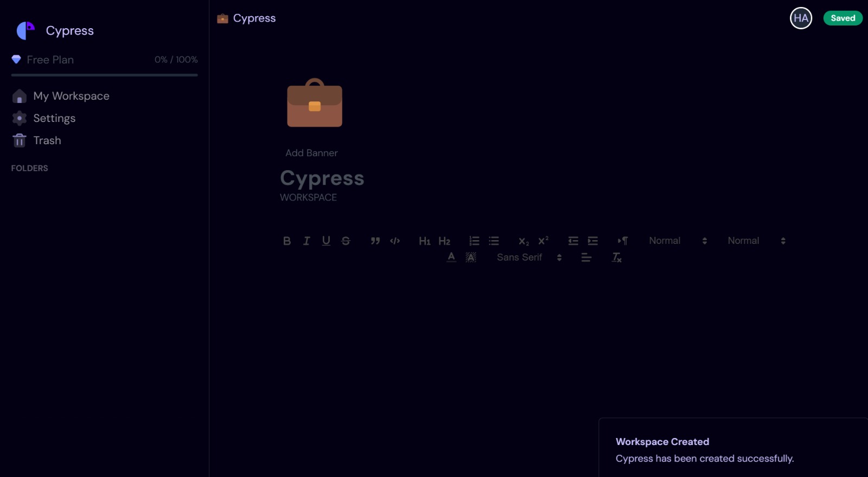Click the Free Plan label

click(x=50, y=60)
